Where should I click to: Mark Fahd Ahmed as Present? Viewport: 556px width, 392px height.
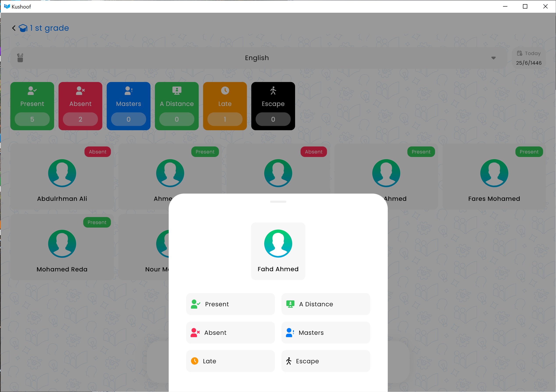230,304
